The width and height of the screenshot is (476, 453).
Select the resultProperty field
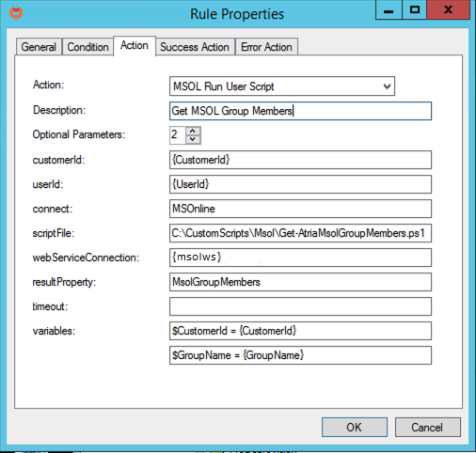click(x=300, y=282)
